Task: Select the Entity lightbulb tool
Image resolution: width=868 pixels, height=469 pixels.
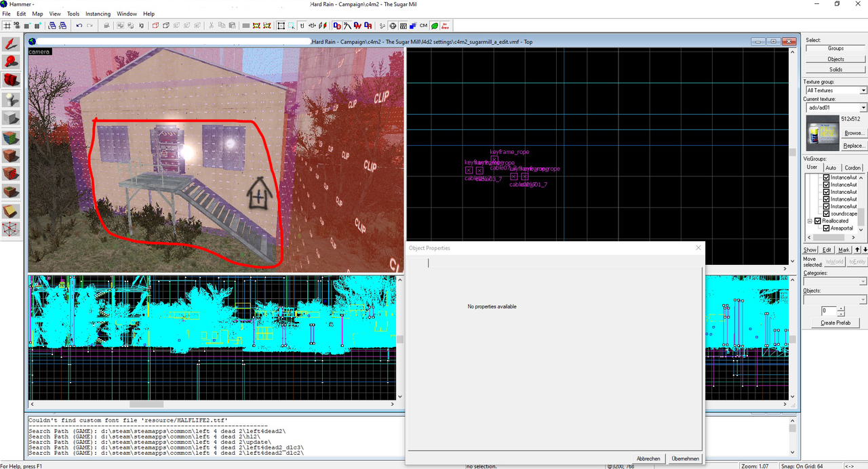Action: tap(11, 100)
